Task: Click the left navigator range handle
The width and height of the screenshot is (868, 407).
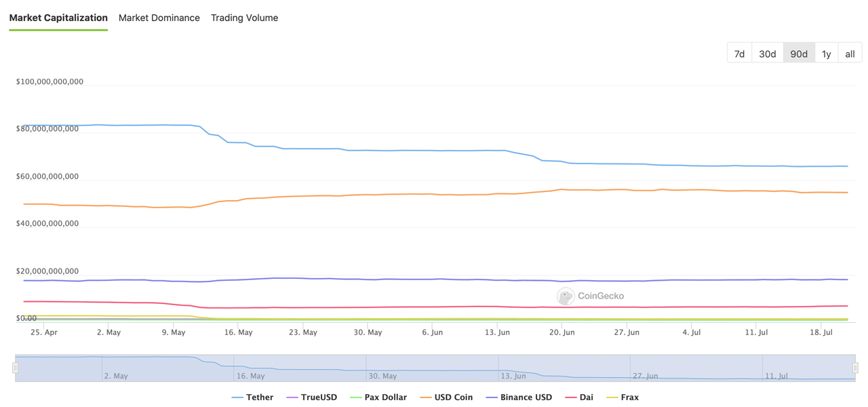Action: coord(15,368)
